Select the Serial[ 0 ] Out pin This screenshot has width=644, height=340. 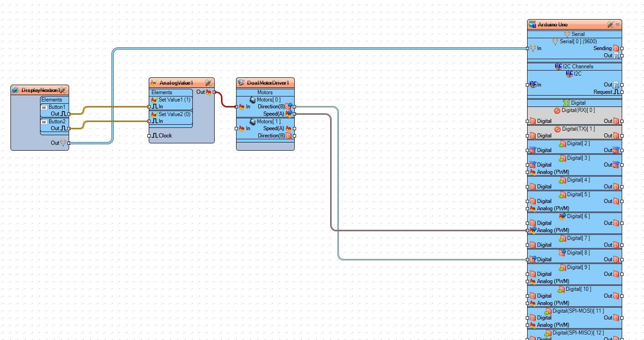pos(622,56)
